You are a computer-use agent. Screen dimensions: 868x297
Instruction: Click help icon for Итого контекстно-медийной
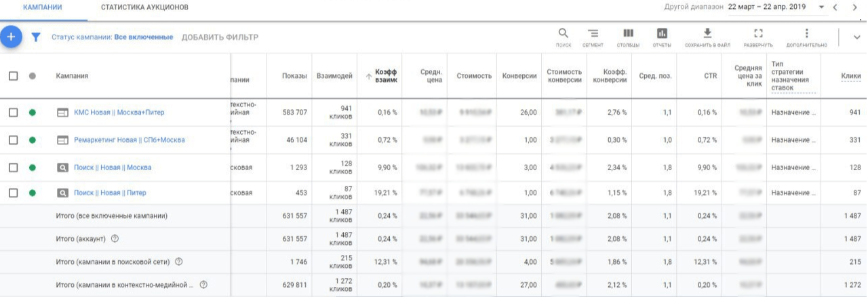(203, 285)
